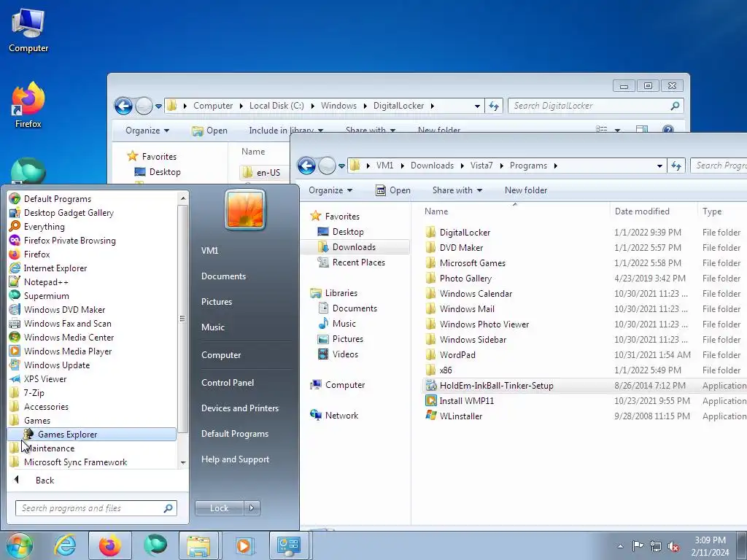Select en-US folder in DigitalLocker window
Image resolution: width=747 pixels, height=560 pixels.
[268, 172]
